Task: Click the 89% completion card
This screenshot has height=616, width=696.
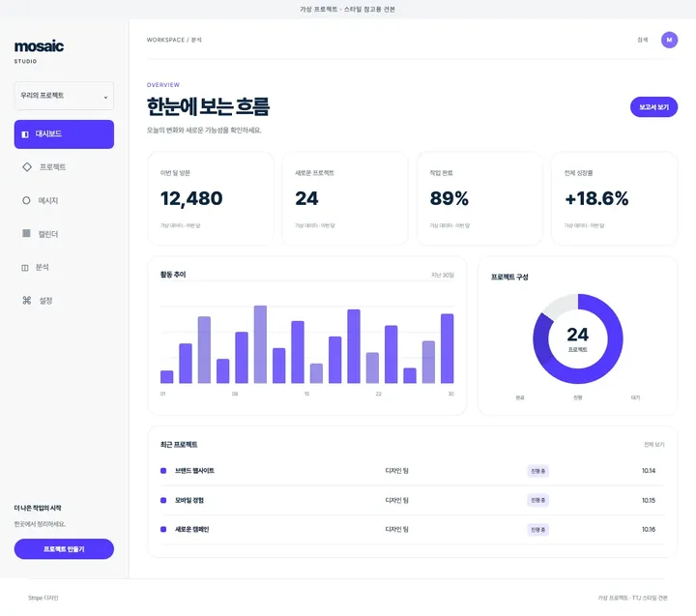Action: (479, 198)
